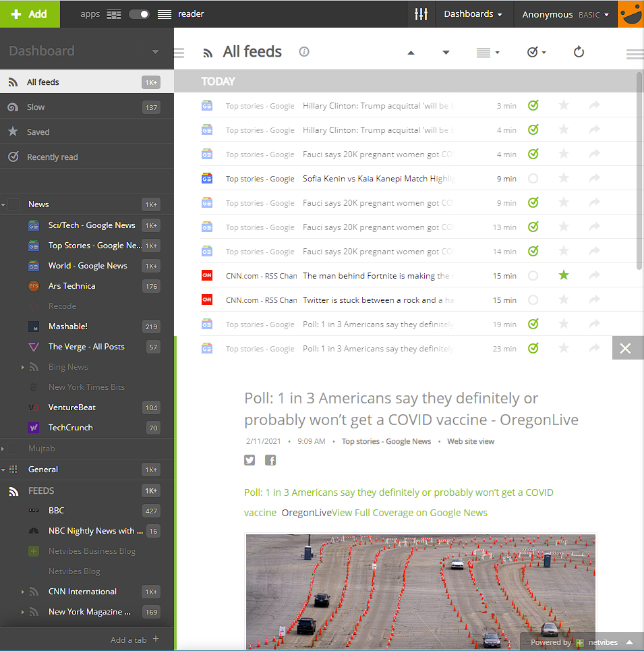This screenshot has height=651, width=644.
Task: Share the 19 min Poll article
Action: (595, 324)
